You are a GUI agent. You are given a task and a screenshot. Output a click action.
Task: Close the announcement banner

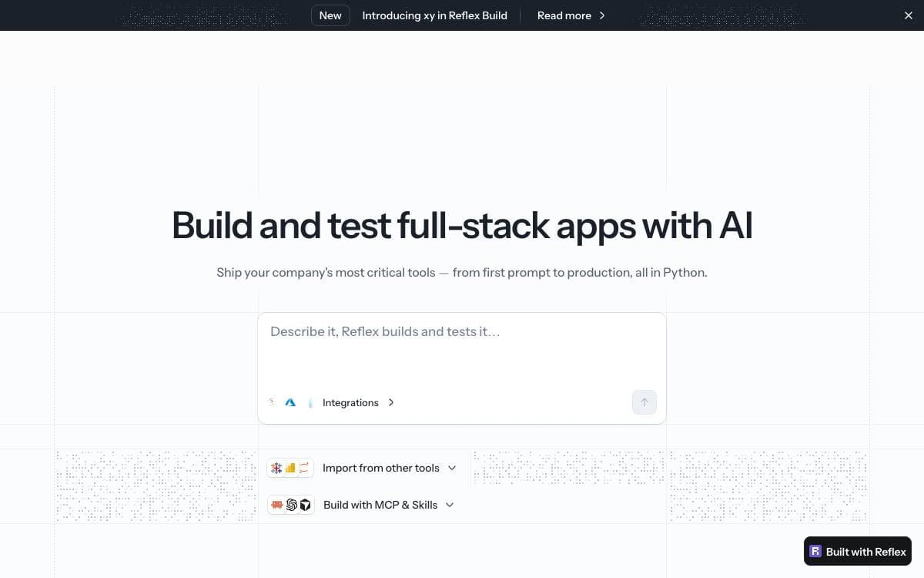pyautogui.click(x=909, y=15)
